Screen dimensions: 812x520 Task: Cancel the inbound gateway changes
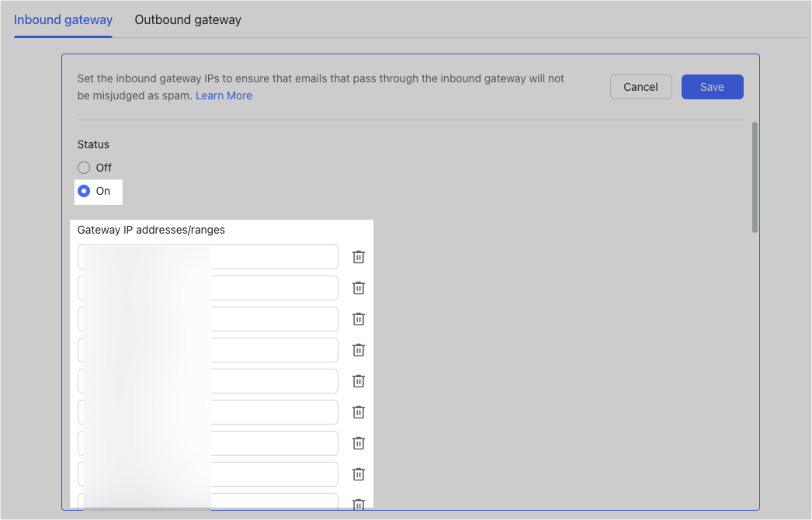tap(640, 87)
